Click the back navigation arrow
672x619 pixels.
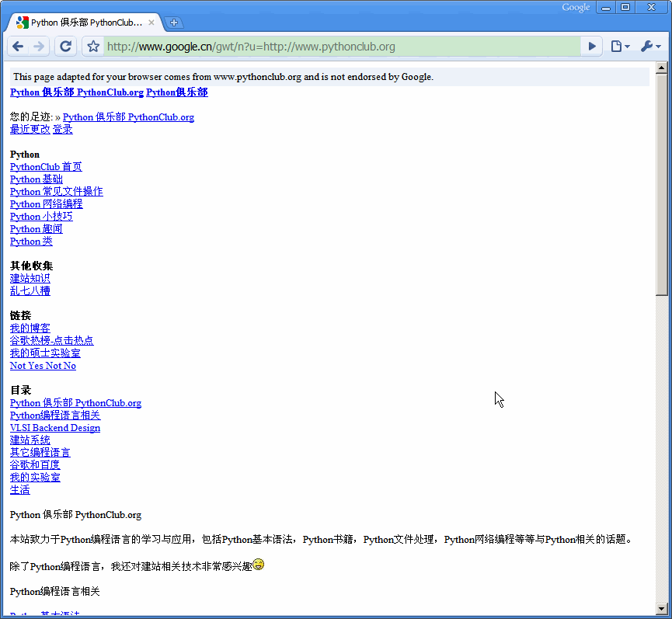click(x=17, y=46)
